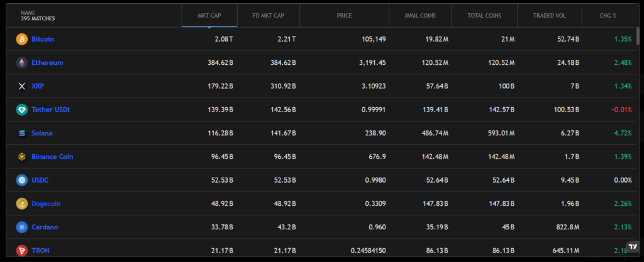Click the TRON logo icon
The image size is (644, 262).
(x=22, y=250)
